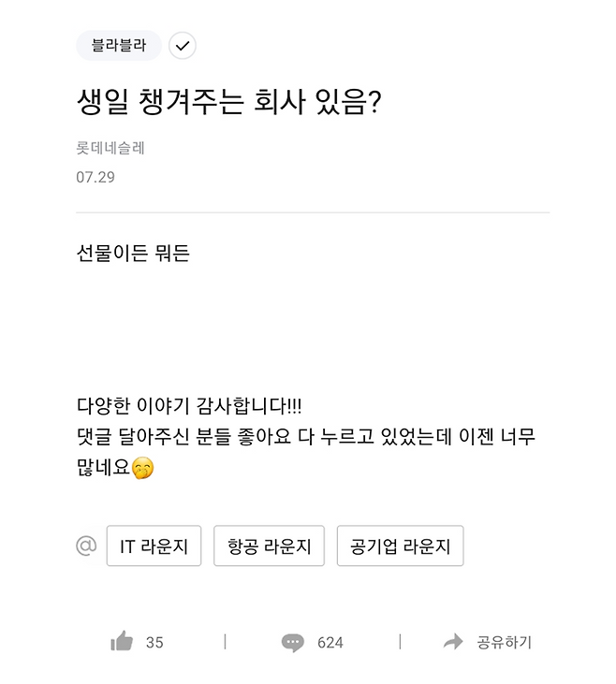Image resolution: width=616 pixels, height=684 pixels.
Task: Open the author 롯데네슬레 company name
Action: click(x=110, y=148)
